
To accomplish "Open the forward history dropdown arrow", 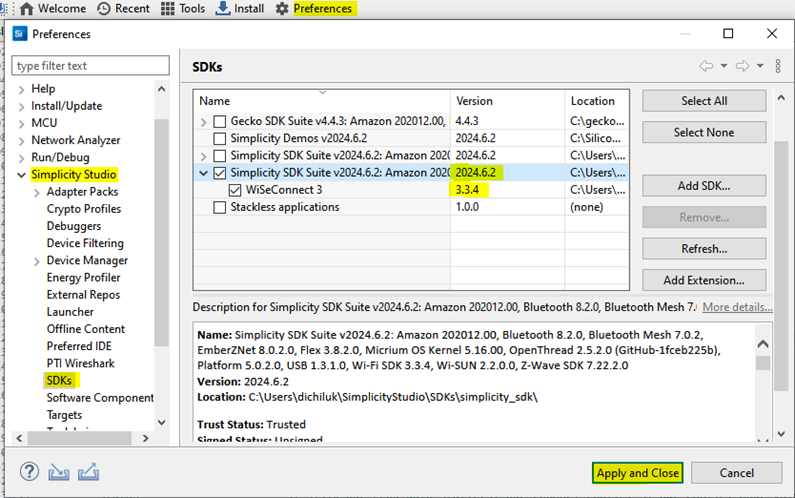I will tap(760, 66).
